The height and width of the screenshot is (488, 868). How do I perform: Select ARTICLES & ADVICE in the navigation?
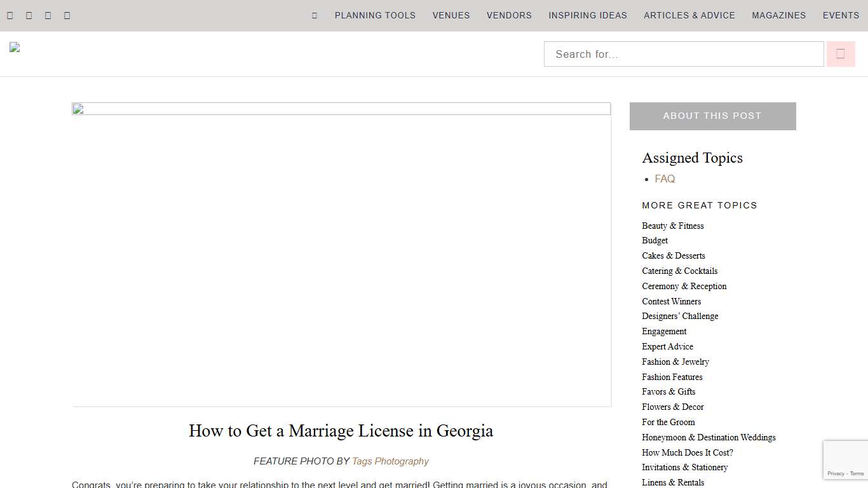(x=689, y=15)
